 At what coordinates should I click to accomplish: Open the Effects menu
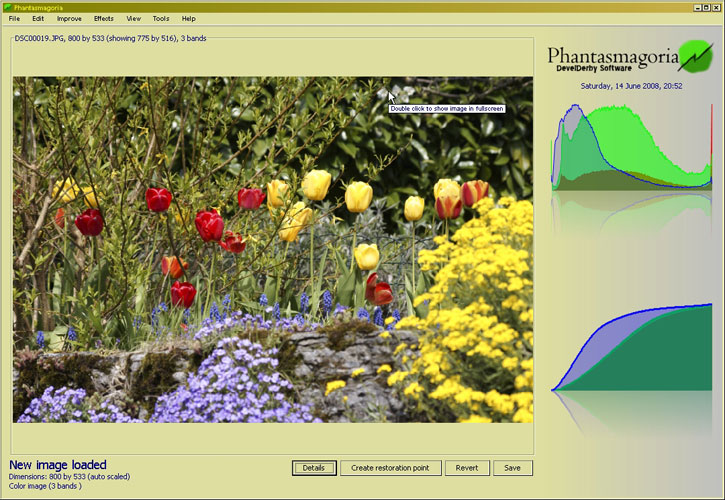[104, 18]
